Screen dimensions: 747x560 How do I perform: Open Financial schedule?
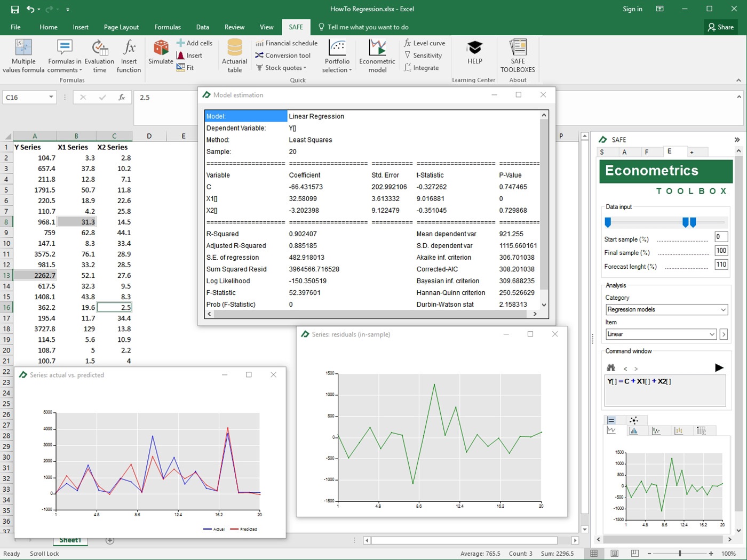pyautogui.click(x=287, y=43)
